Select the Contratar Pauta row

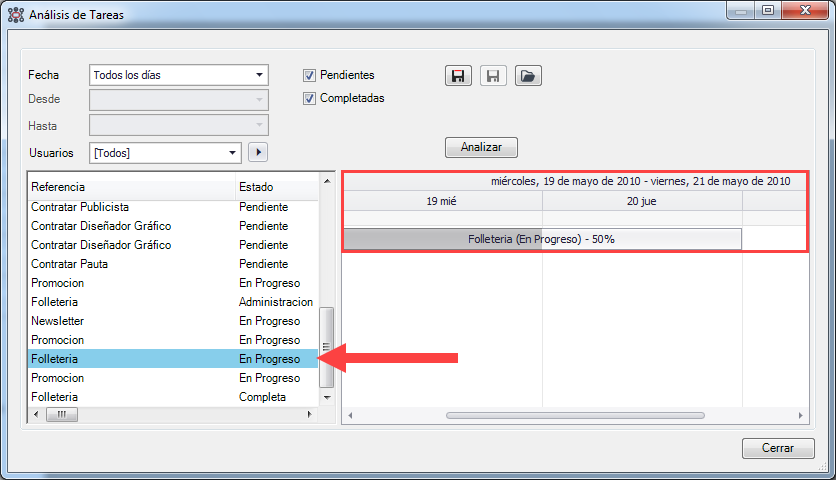pos(173,264)
